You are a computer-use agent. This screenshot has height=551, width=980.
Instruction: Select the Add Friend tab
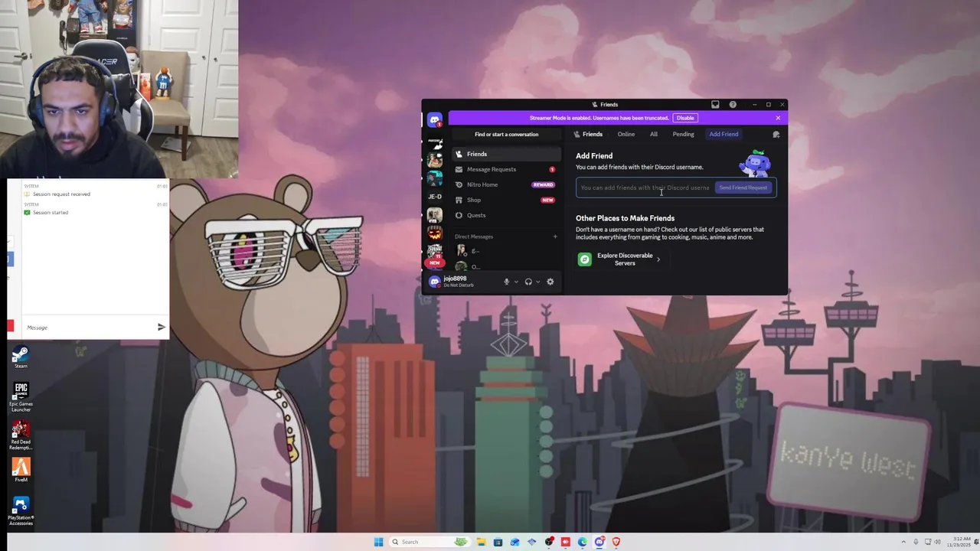point(724,134)
